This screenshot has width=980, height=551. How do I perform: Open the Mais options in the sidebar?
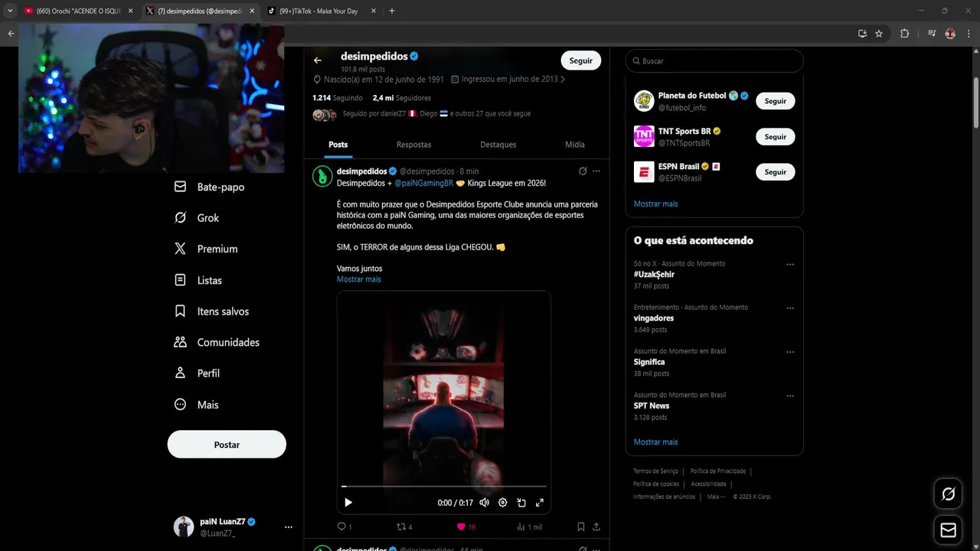(x=196, y=405)
